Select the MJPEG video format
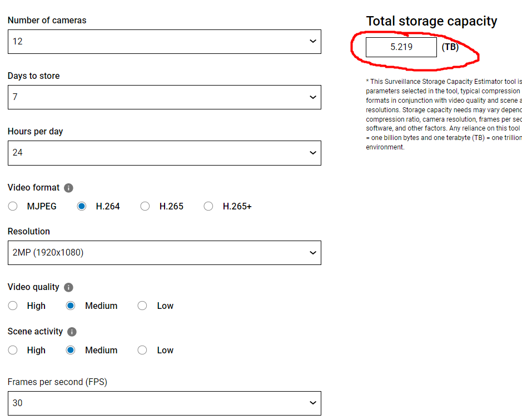Image resolution: width=522 pixels, height=420 pixels. point(13,206)
